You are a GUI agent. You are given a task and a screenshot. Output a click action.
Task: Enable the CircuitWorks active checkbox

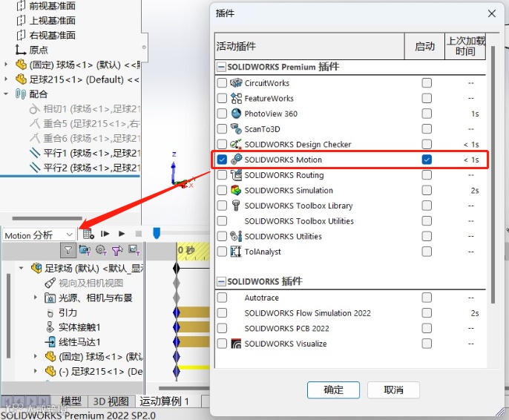[222, 83]
